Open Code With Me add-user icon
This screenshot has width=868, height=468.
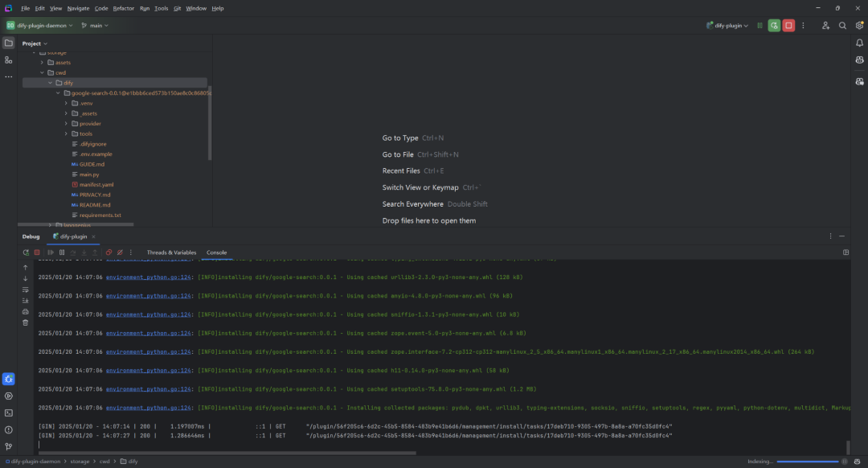click(x=825, y=26)
